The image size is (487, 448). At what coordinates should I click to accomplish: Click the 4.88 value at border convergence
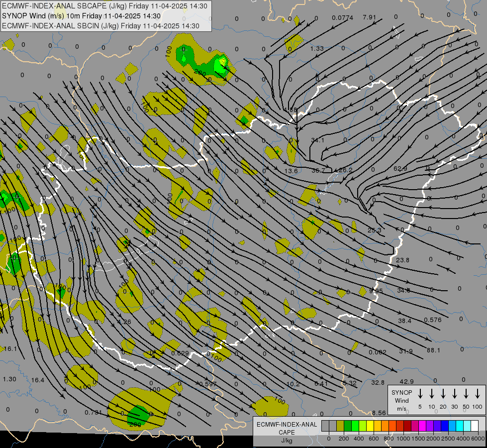(290, 110)
